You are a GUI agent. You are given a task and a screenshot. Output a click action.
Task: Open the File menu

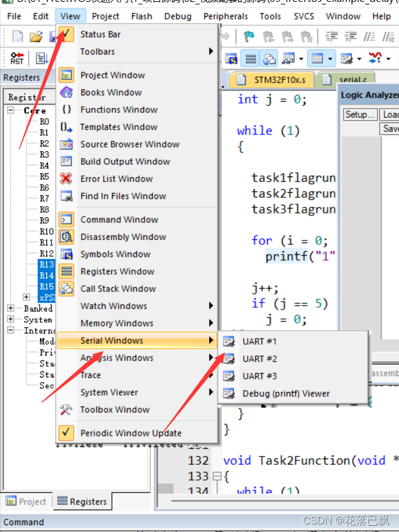[14, 16]
